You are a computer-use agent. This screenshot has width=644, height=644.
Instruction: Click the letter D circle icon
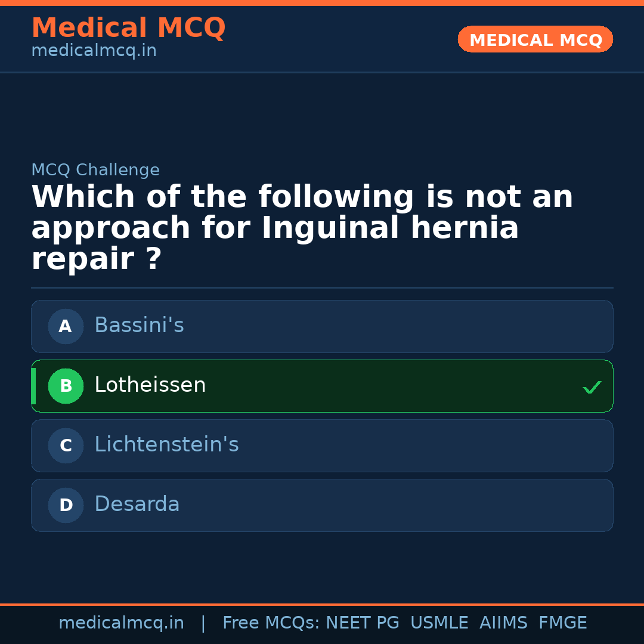66,505
